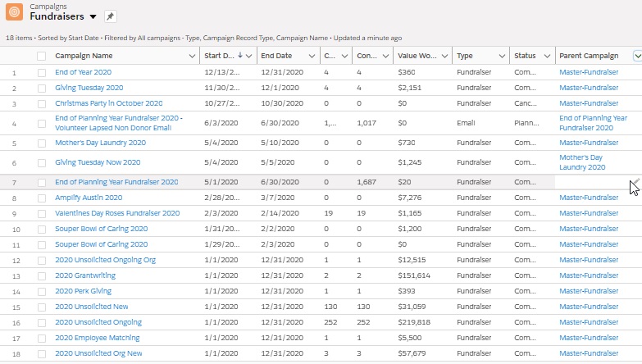Open the Fundraisers list view switcher arrow
The width and height of the screenshot is (642, 364).
coord(93,16)
